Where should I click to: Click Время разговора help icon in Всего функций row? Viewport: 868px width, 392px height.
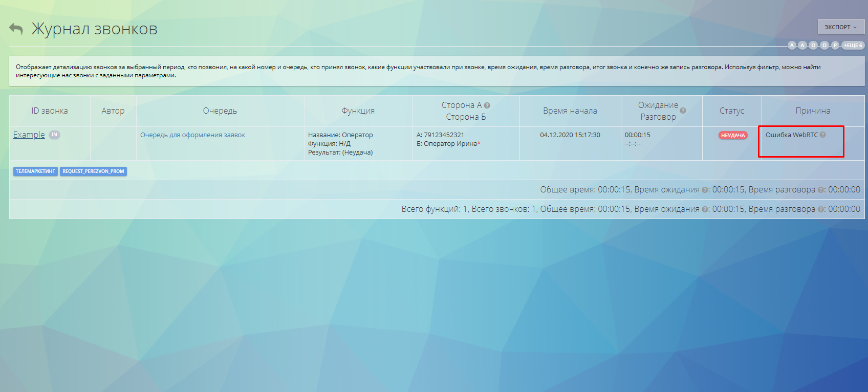click(x=821, y=209)
